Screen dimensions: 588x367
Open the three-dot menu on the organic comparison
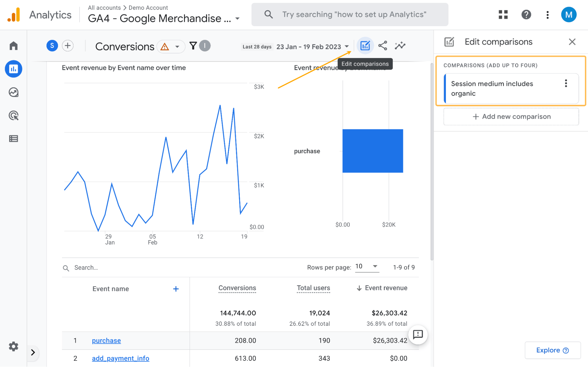point(566,84)
